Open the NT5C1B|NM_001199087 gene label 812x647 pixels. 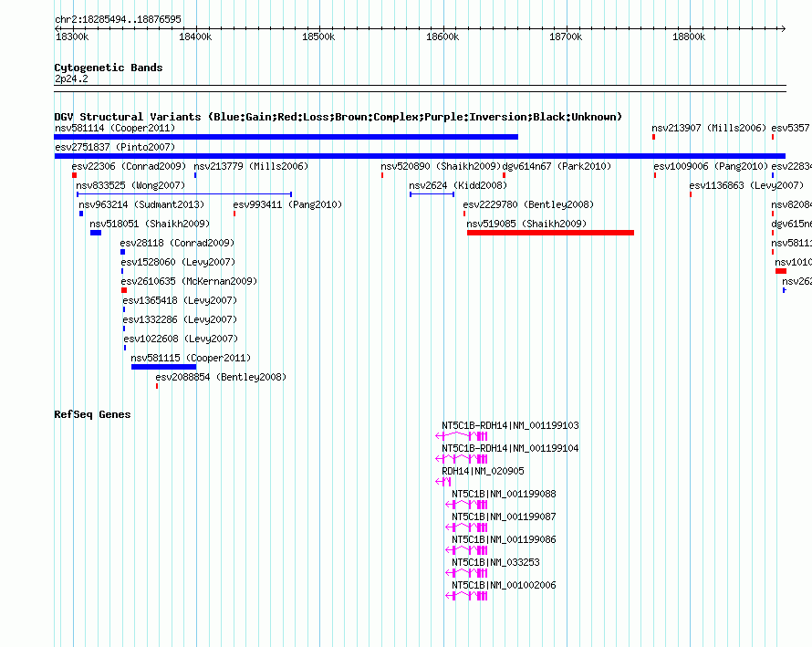504,517
